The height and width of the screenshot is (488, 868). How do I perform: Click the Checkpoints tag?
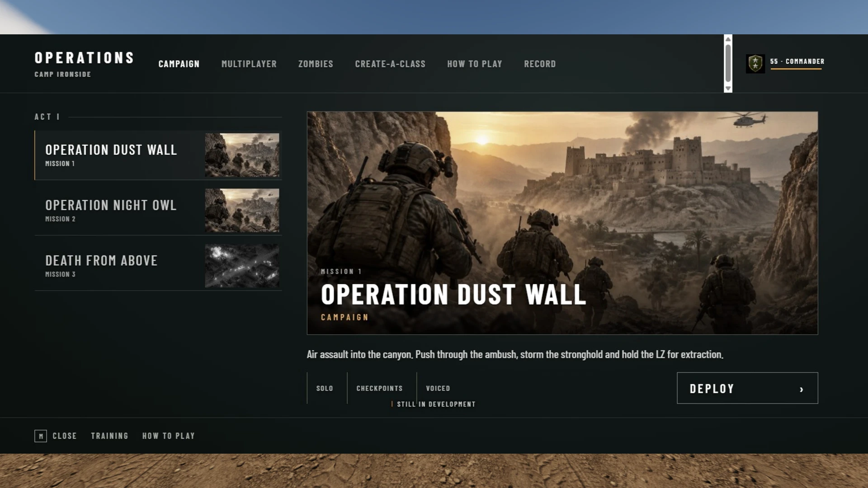379,389
